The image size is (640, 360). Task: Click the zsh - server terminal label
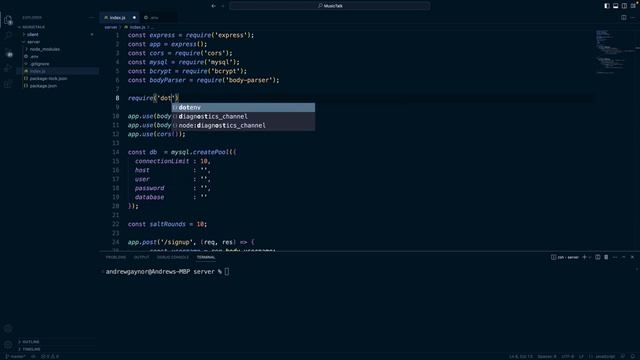click(x=565, y=257)
